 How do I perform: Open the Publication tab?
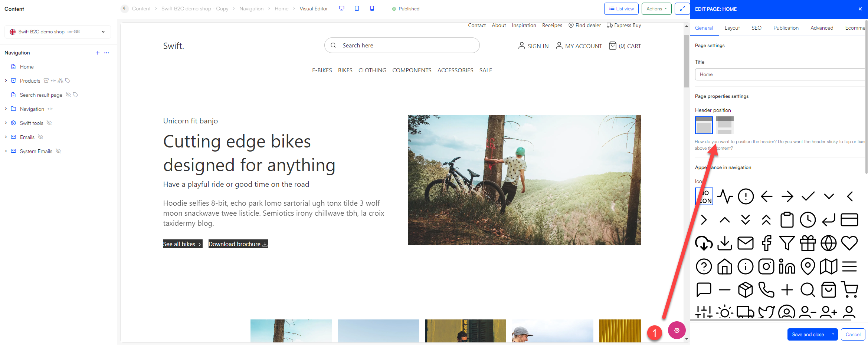click(x=786, y=27)
